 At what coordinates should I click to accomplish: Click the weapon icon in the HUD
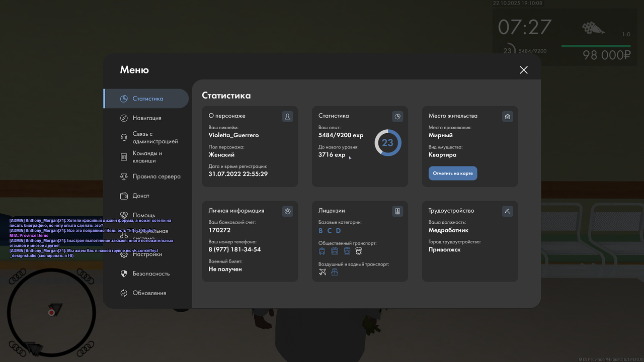(594, 28)
